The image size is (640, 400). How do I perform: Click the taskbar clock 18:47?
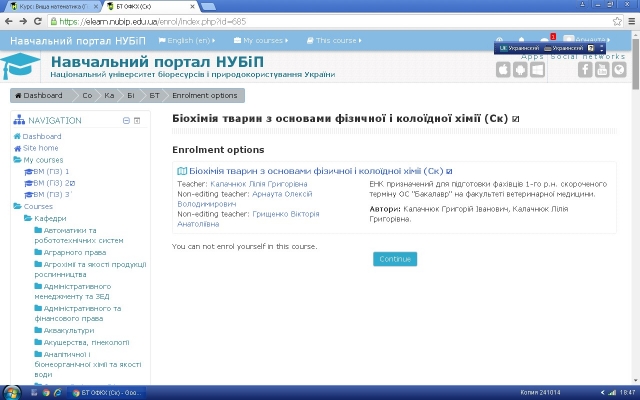627,393
